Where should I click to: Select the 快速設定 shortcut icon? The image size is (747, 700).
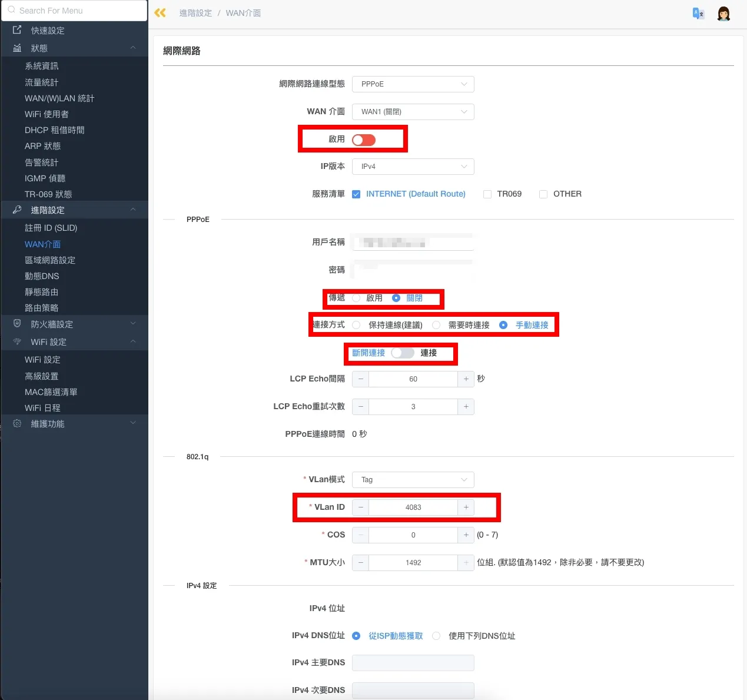pos(16,30)
